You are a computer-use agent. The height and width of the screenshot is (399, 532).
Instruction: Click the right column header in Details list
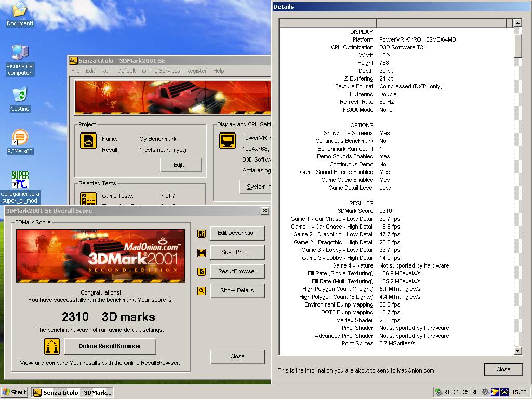[x=442, y=23]
